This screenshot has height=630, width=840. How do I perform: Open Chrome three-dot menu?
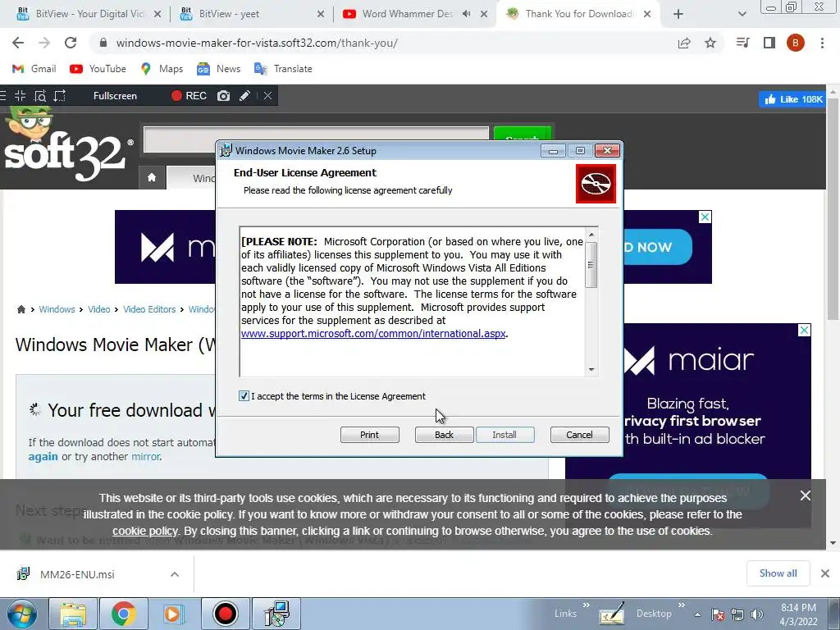[822, 43]
